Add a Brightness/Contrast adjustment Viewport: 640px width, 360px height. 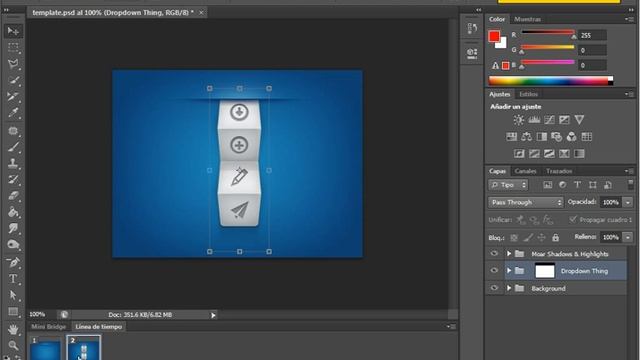click(519, 120)
